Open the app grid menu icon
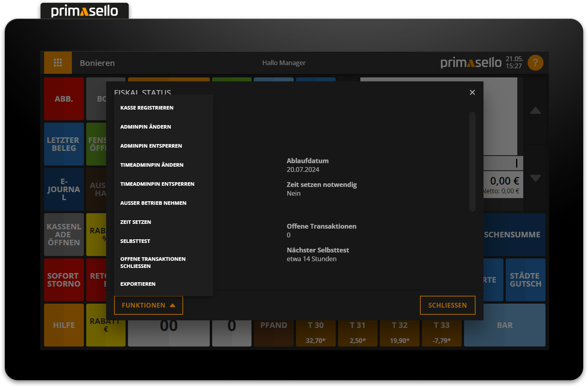588x387 pixels. pyautogui.click(x=58, y=63)
